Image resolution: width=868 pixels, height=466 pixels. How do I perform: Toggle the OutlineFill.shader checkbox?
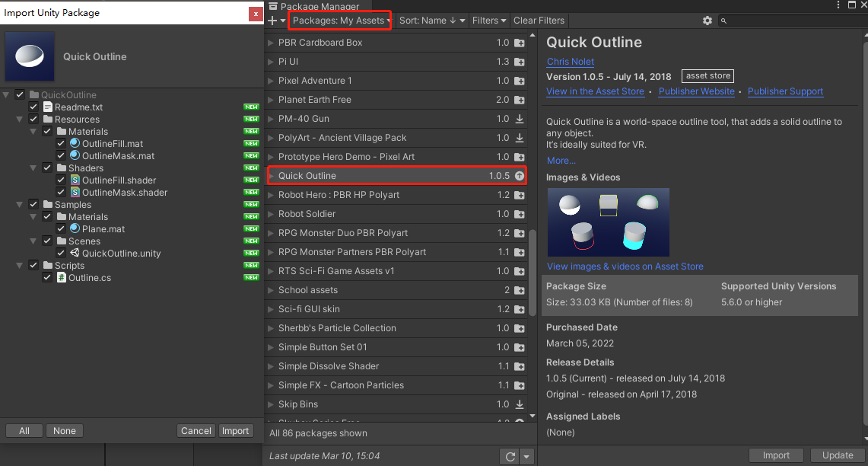point(61,180)
